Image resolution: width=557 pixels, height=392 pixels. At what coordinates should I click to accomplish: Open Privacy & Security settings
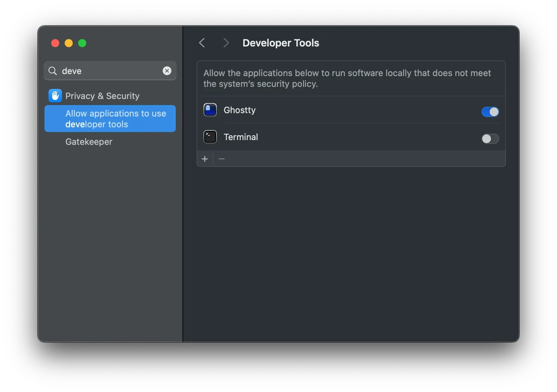point(102,96)
